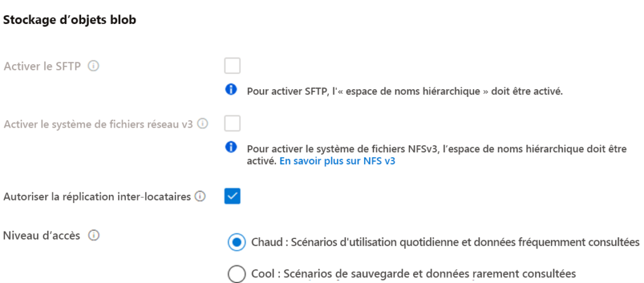Click info icon beside système de fichiers réseau v3
The height and width of the screenshot is (283, 644).
pyautogui.click(x=202, y=124)
